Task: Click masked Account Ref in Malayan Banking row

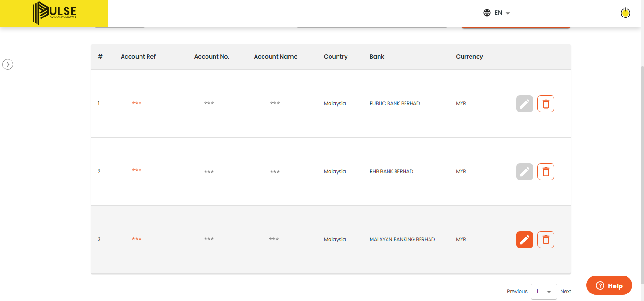Action: click(137, 239)
